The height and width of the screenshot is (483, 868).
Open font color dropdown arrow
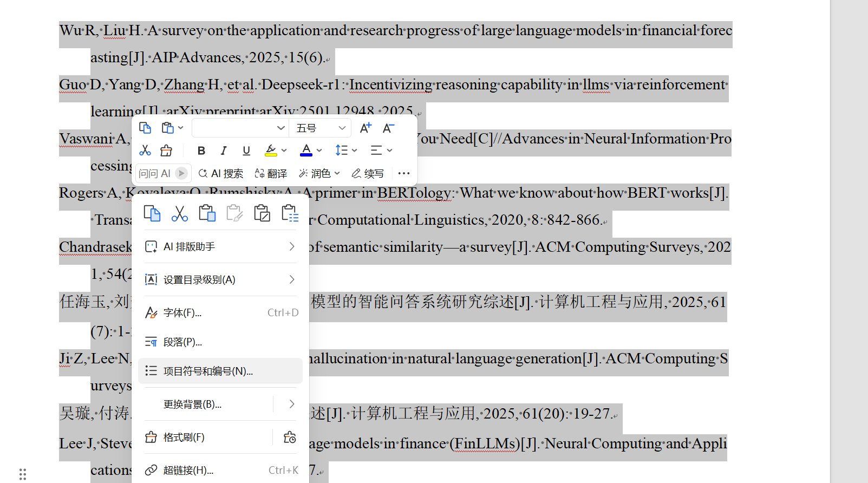coord(319,151)
